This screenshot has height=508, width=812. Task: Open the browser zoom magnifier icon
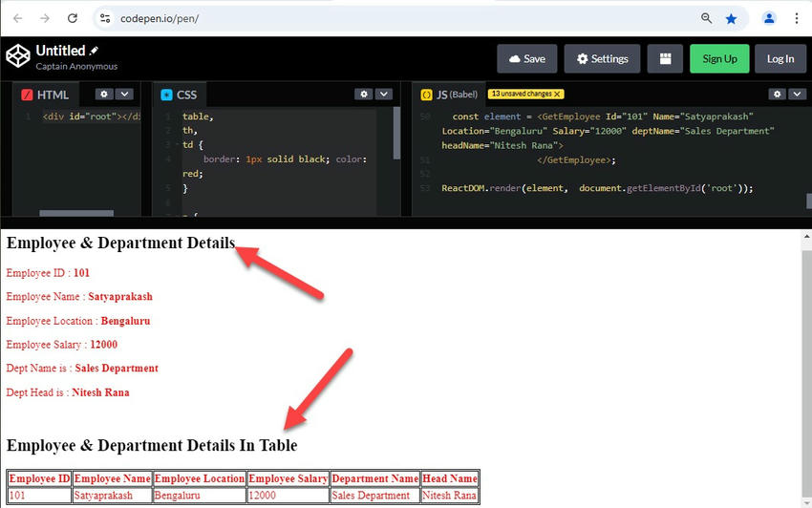(x=706, y=19)
